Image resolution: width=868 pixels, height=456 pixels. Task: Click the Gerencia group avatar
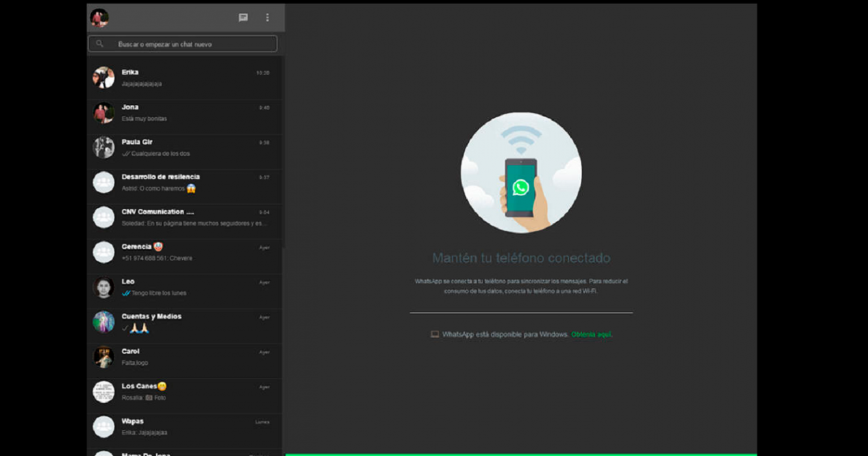click(104, 252)
